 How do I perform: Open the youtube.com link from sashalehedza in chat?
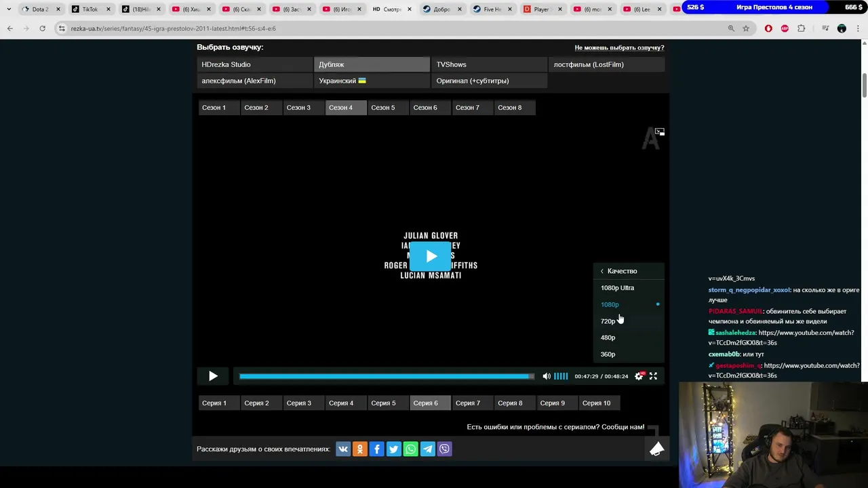coord(782,338)
